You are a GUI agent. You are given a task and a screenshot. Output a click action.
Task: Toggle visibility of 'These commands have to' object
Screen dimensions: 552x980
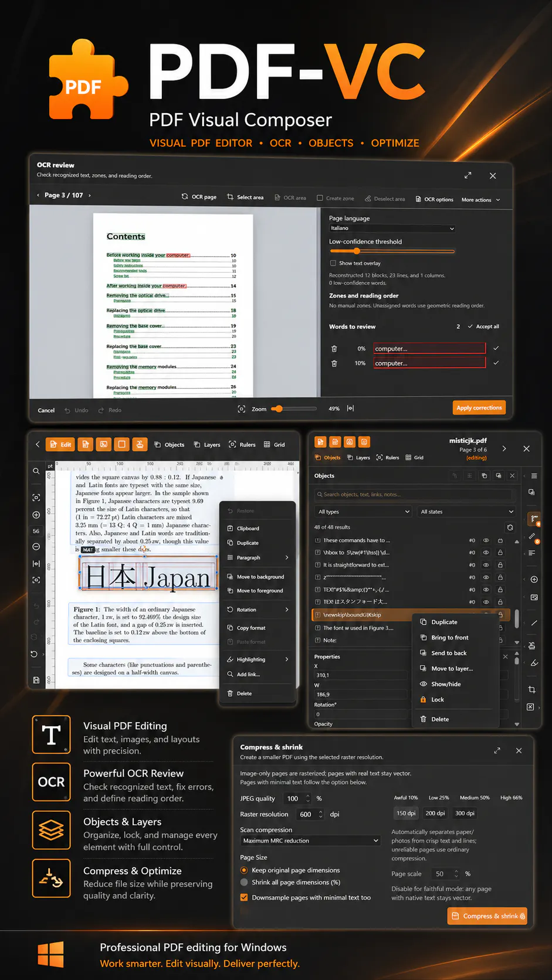tap(486, 540)
